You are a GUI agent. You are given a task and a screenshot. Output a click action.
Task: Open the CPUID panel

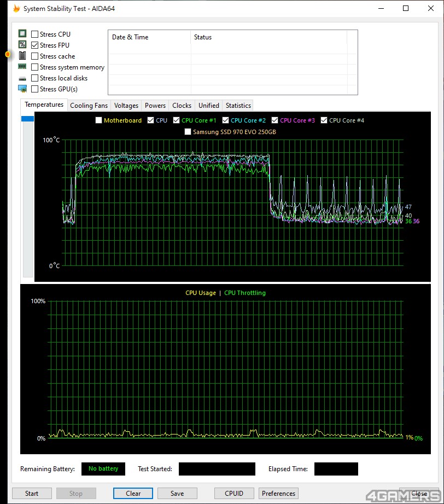pos(234,494)
